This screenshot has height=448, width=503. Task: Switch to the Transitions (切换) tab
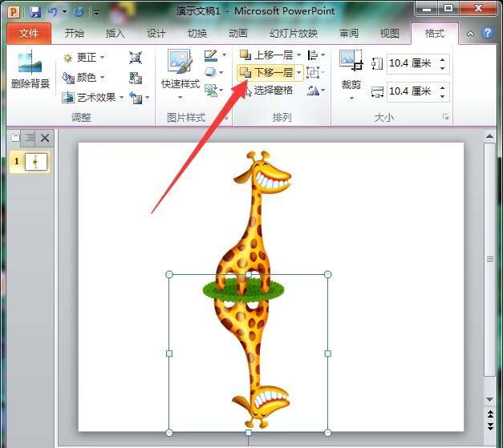pos(197,34)
